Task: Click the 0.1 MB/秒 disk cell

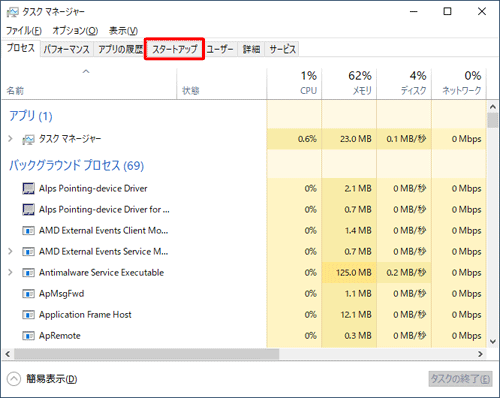Action: click(x=404, y=139)
